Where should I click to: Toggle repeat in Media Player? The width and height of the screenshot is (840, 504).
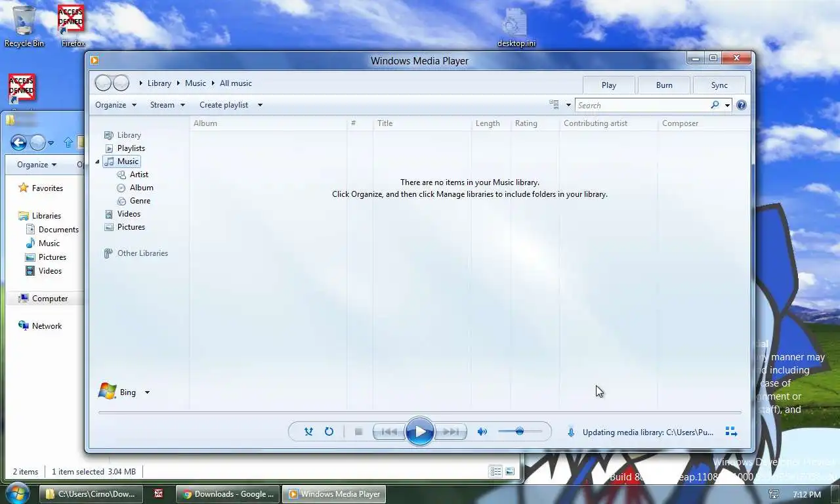click(329, 432)
